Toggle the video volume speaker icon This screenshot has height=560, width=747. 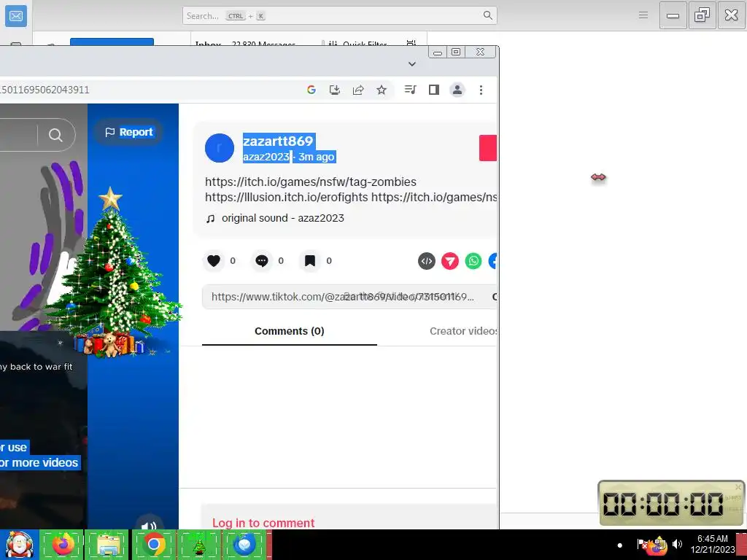pyautogui.click(x=149, y=526)
